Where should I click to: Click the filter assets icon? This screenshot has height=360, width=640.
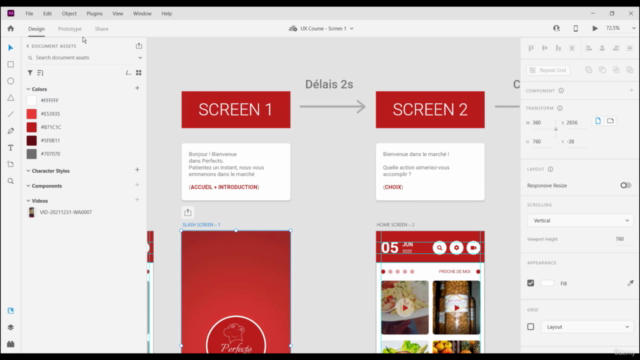[30, 73]
